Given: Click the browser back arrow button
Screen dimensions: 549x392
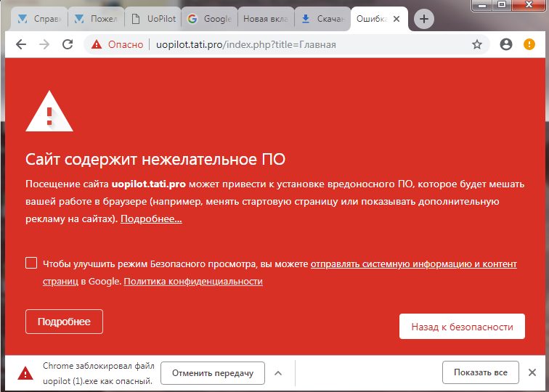Looking at the screenshot, I should click(x=20, y=44).
